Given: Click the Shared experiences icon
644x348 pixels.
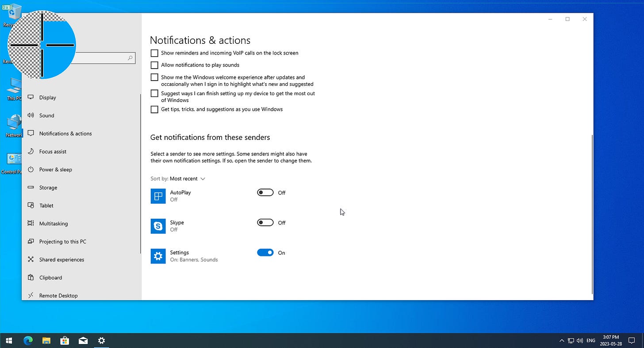Looking at the screenshot, I should 31,259.
